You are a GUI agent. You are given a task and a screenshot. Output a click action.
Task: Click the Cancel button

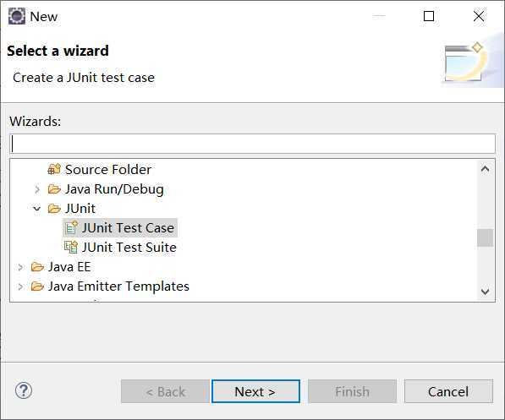pyautogui.click(x=448, y=391)
